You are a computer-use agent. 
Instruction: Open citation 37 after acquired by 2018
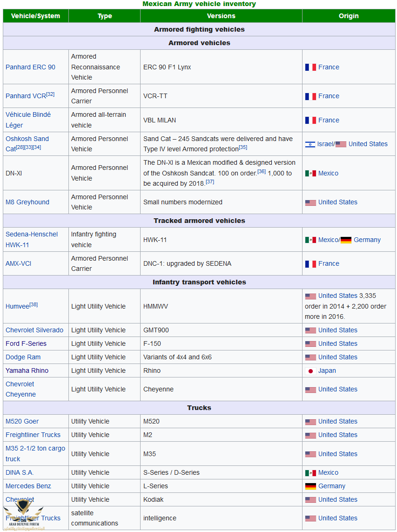210,182
